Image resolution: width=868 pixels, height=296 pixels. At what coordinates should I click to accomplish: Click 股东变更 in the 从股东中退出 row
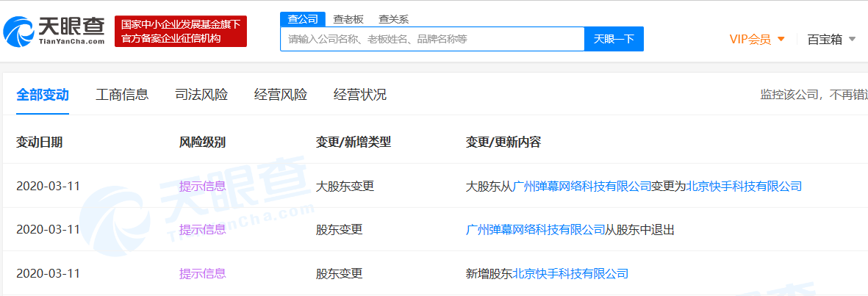(x=340, y=229)
